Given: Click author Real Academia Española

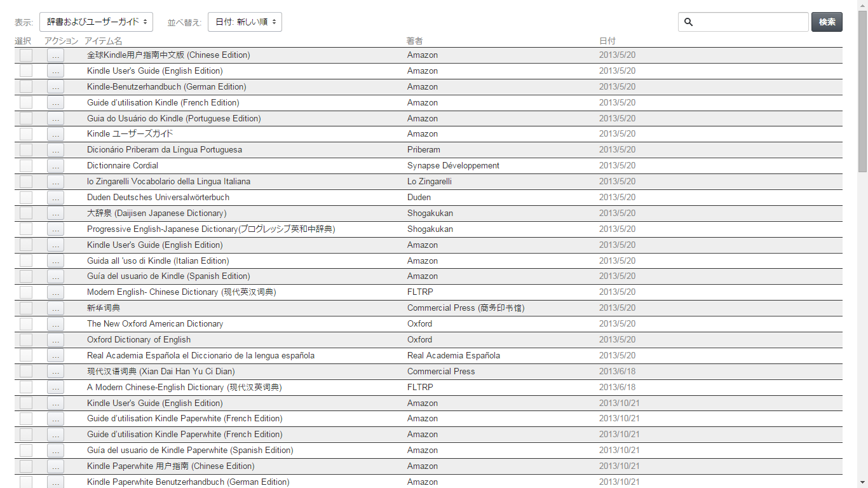Looking at the screenshot, I should 454,356.
